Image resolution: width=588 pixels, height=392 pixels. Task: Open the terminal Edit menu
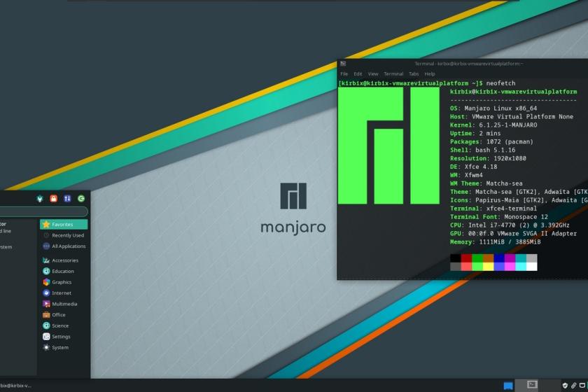point(358,74)
